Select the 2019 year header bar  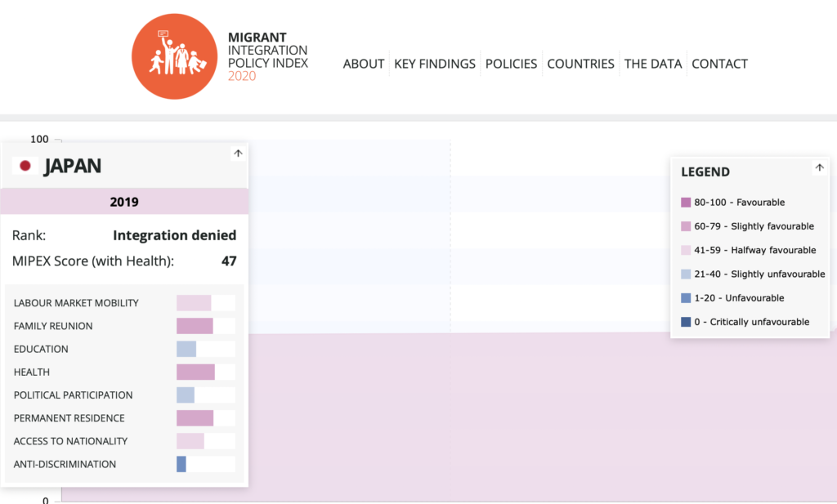(124, 202)
